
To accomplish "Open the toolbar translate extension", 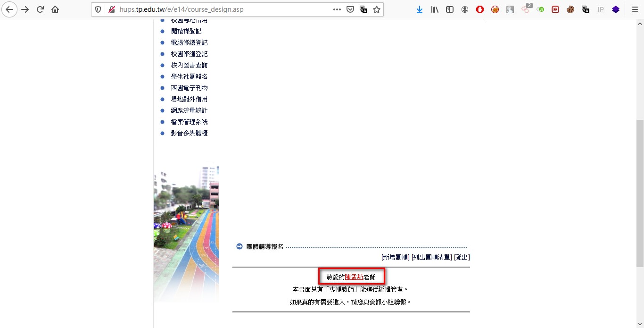I will [x=586, y=9].
